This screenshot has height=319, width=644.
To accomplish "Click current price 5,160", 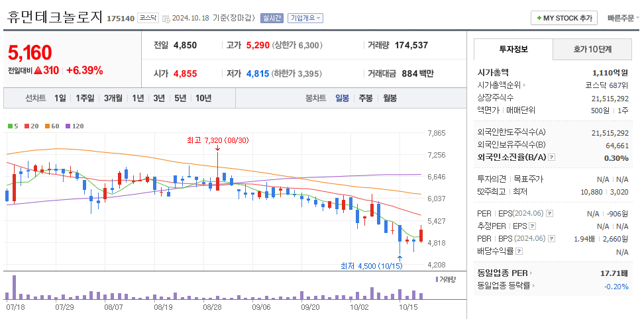I will tap(30, 53).
